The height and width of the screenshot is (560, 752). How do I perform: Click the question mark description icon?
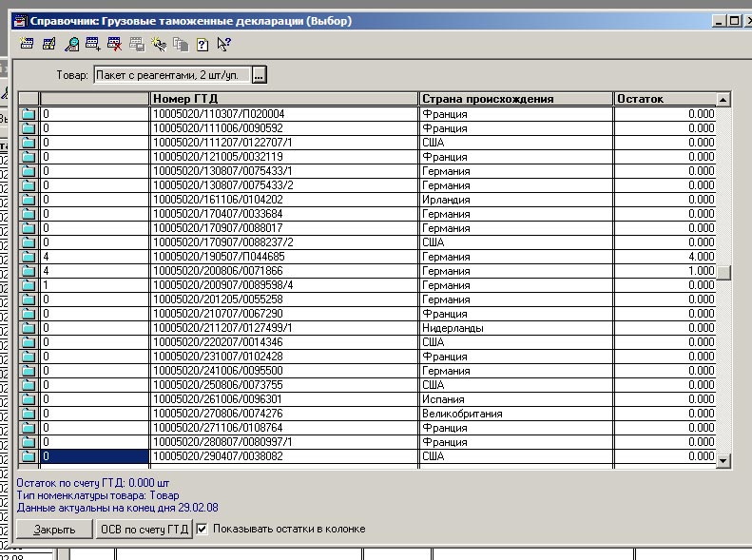[x=202, y=43]
